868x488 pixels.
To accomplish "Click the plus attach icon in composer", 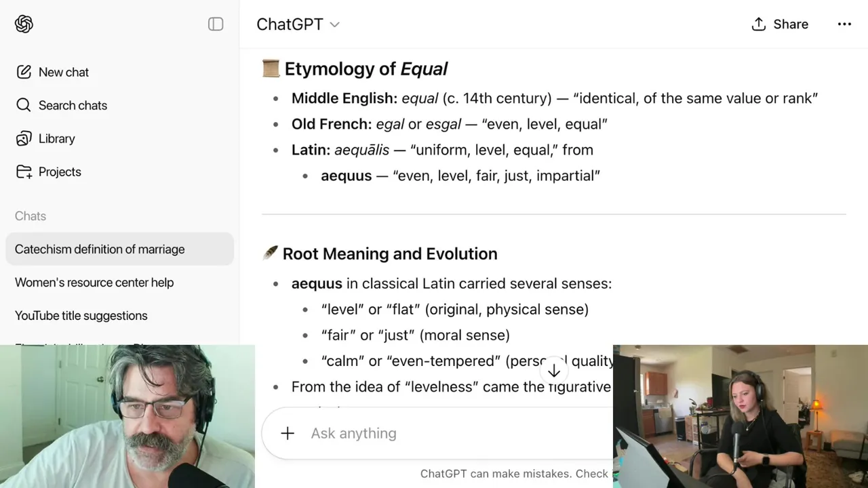I will pyautogui.click(x=288, y=433).
